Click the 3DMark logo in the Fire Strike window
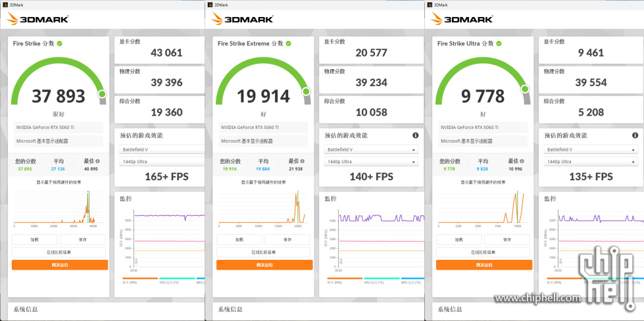Image resolution: width=644 pixels, height=321 pixels. click(37, 18)
